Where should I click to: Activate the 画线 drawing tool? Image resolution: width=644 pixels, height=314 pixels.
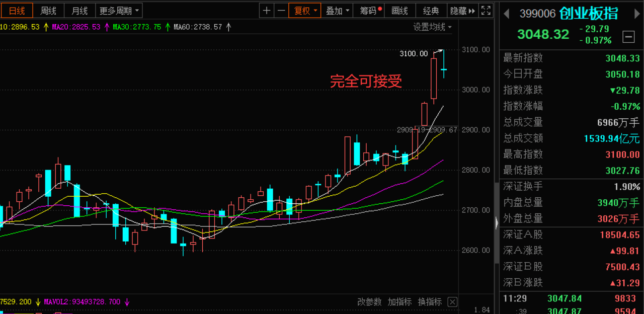coord(400,10)
